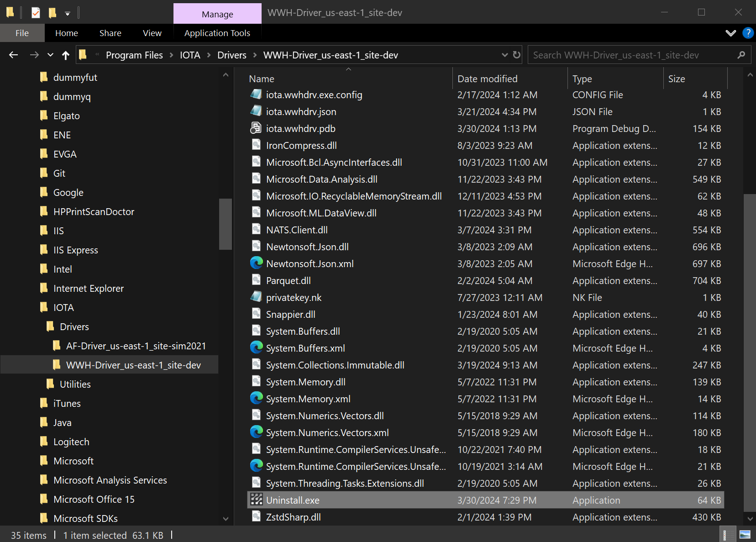This screenshot has width=756, height=542.
Task: Refresh the current folder view
Action: tap(517, 55)
